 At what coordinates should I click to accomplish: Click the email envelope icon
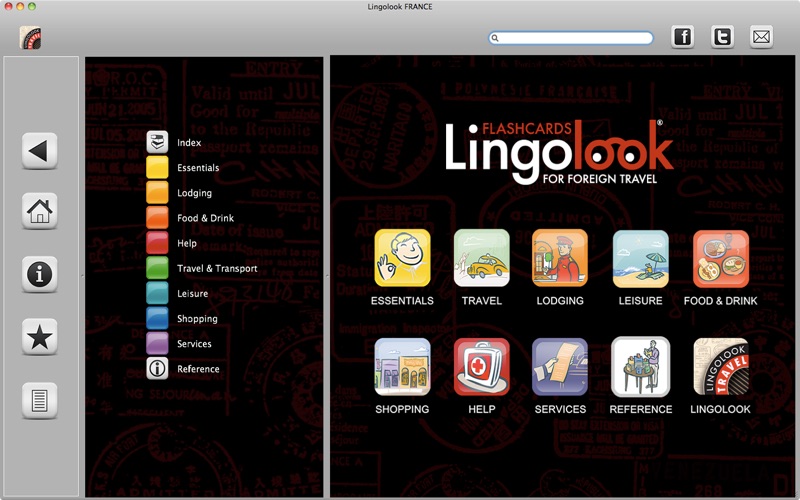[x=761, y=37]
